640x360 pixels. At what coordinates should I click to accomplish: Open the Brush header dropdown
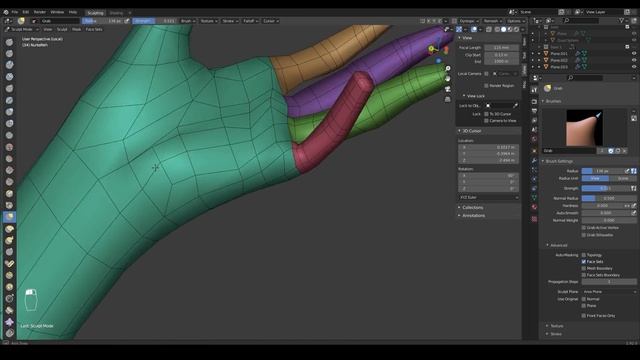[188, 21]
